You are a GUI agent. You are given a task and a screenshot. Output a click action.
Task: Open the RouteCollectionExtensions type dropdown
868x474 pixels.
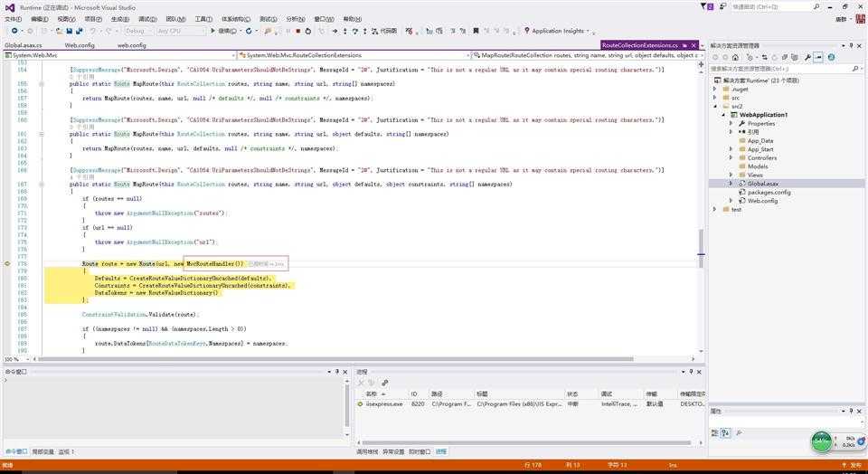point(354,55)
